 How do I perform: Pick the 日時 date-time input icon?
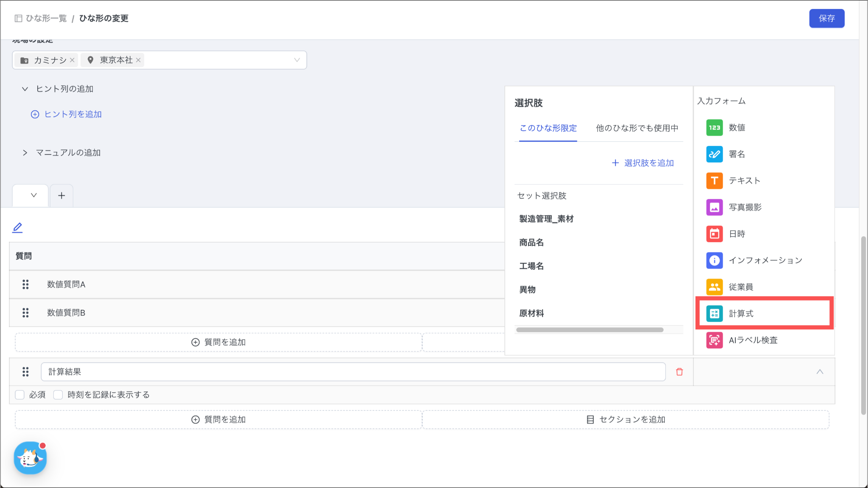tap(714, 234)
